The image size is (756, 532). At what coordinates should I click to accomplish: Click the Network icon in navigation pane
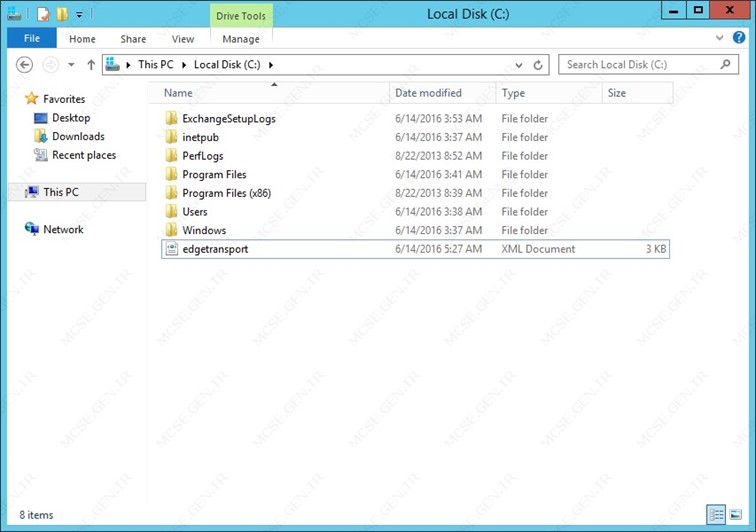click(x=32, y=229)
